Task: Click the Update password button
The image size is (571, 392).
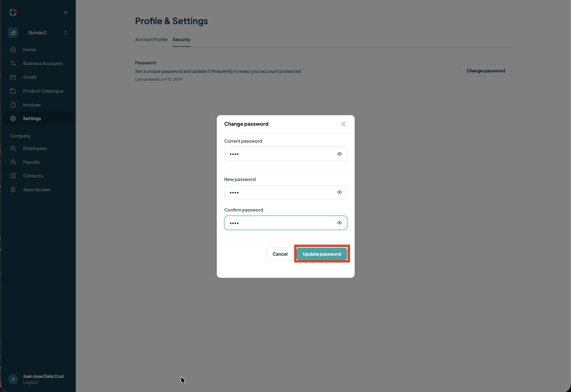Action: [322, 254]
